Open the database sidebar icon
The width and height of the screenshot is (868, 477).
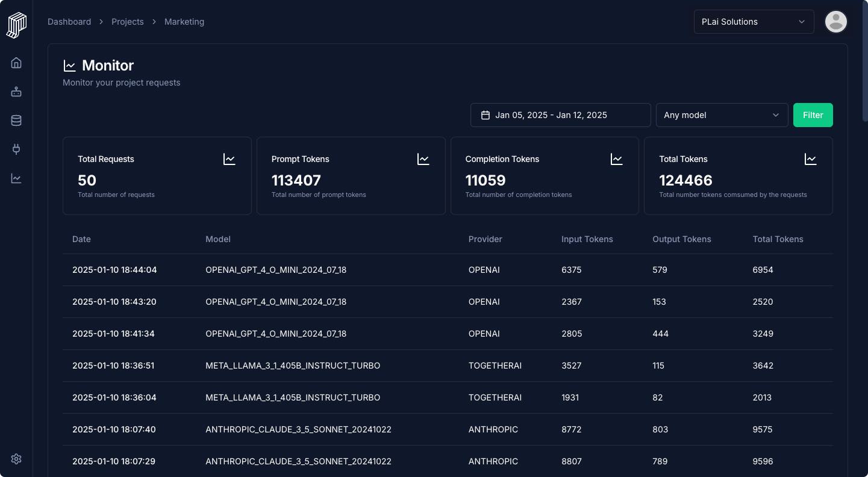tap(16, 120)
